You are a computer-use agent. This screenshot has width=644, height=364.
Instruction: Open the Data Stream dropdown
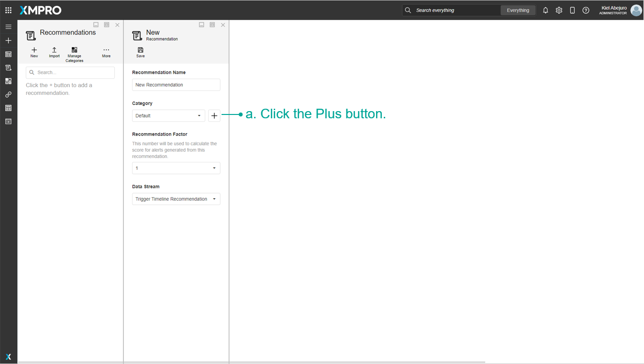coord(176,199)
